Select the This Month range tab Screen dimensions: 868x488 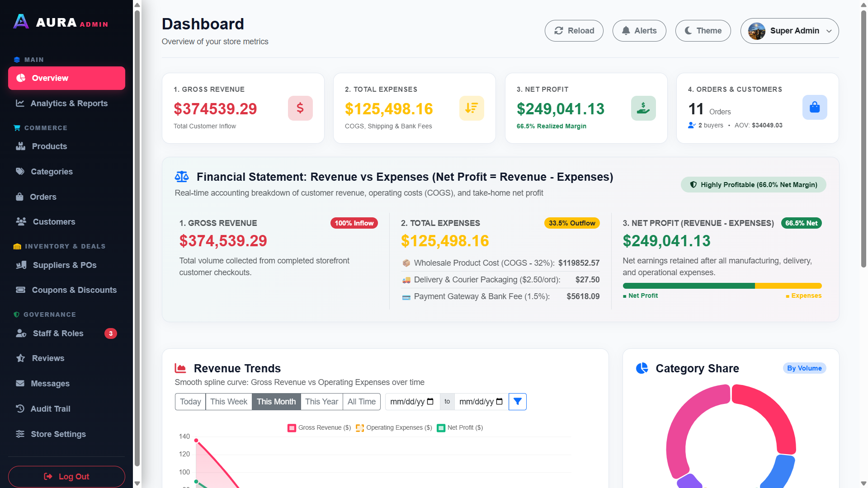(x=276, y=402)
